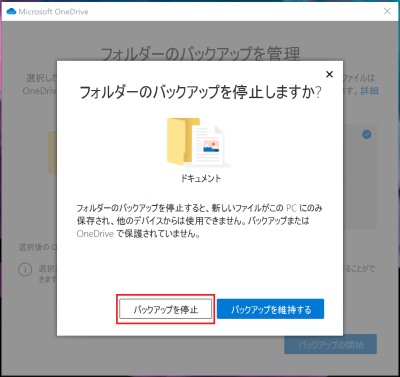This screenshot has width=400, height=377.
Task: Close the stop-backup confirmation dialog
Action: (x=329, y=74)
